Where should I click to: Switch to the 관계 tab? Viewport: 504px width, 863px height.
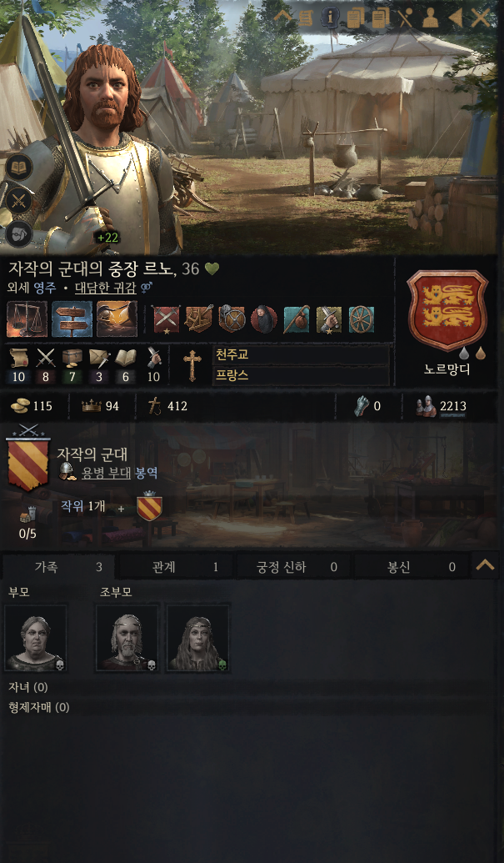click(x=177, y=567)
